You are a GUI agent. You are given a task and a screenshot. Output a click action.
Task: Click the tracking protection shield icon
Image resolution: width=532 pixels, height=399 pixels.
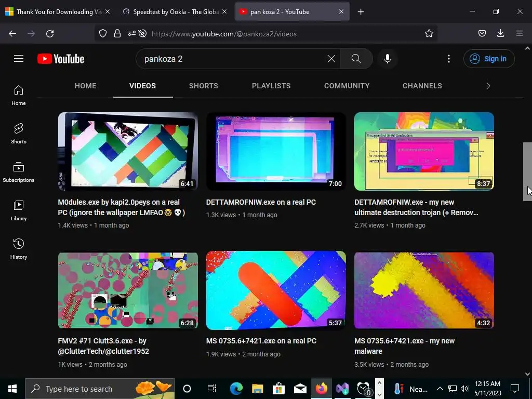tap(103, 33)
